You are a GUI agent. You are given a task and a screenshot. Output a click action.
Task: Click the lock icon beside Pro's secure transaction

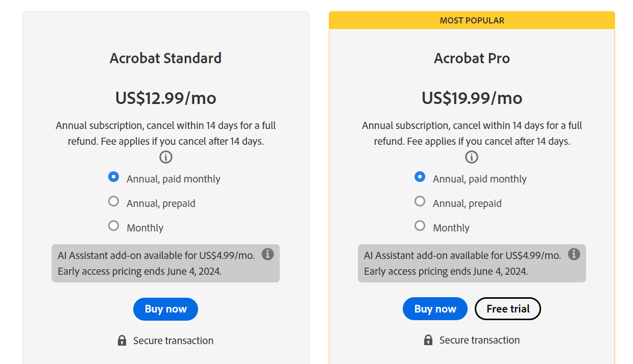click(428, 340)
